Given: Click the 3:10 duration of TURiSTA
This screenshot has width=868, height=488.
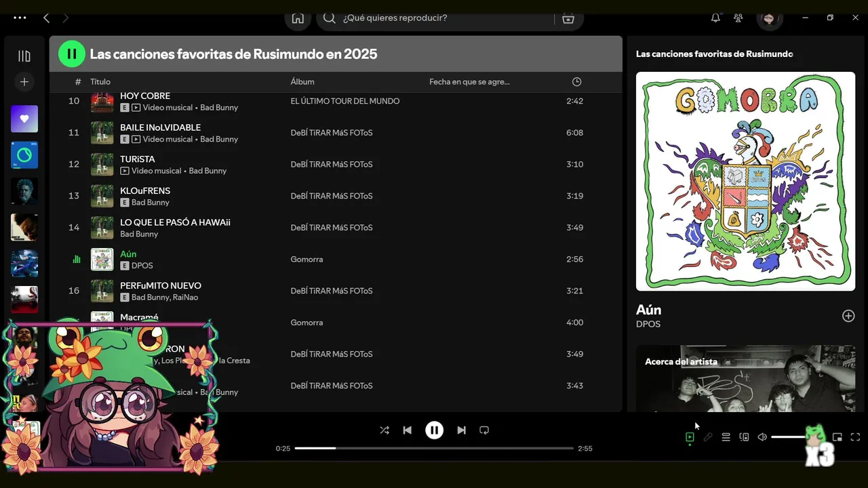Looking at the screenshot, I should point(574,165).
